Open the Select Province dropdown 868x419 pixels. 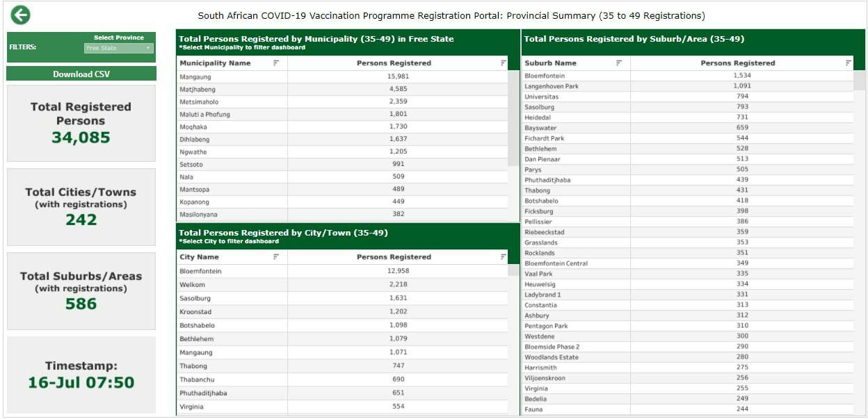[118, 48]
